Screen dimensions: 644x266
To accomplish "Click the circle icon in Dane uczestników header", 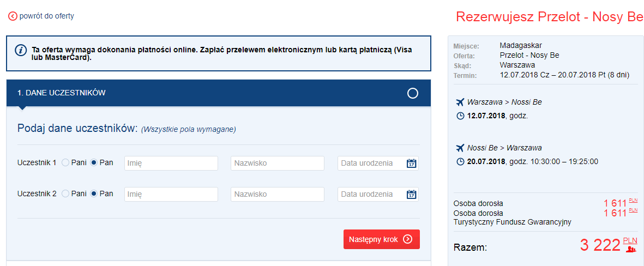I will 413,93.
